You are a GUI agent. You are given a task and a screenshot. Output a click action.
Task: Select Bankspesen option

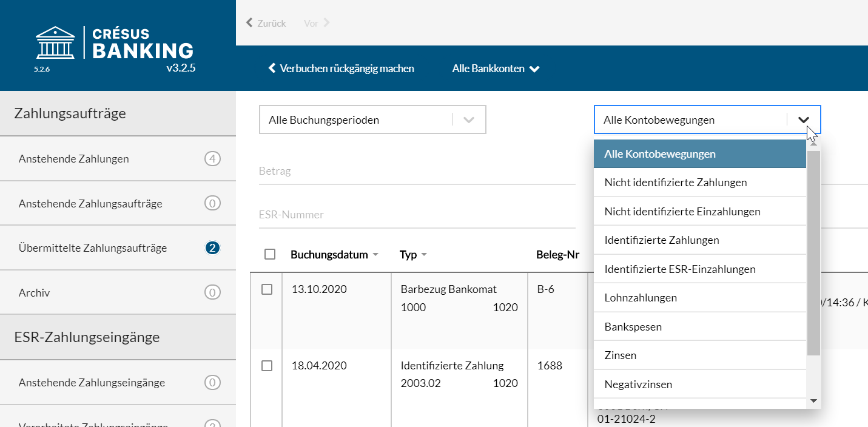[x=700, y=327]
